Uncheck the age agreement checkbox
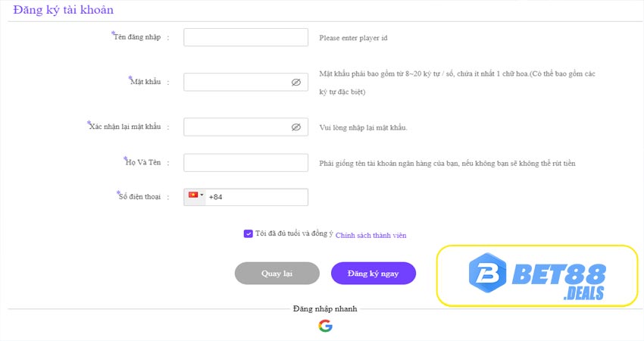This screenshot has height=341, width=644. (x=248, y=233)
